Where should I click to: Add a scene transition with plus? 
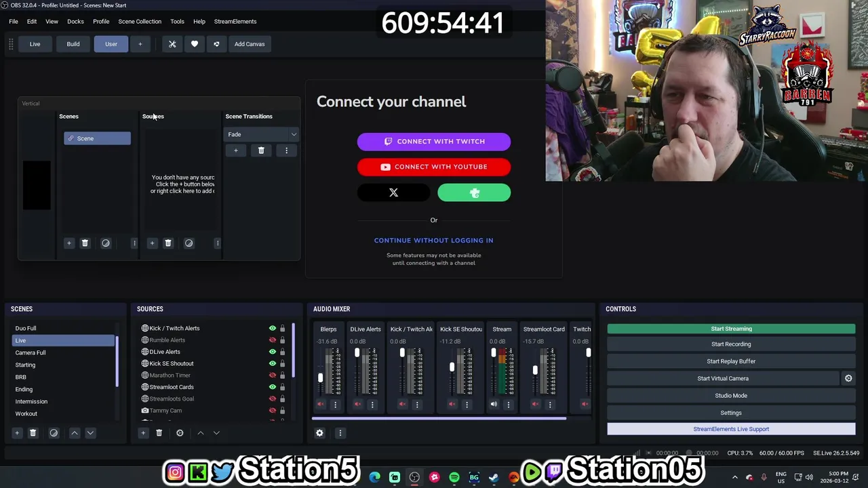236,150
